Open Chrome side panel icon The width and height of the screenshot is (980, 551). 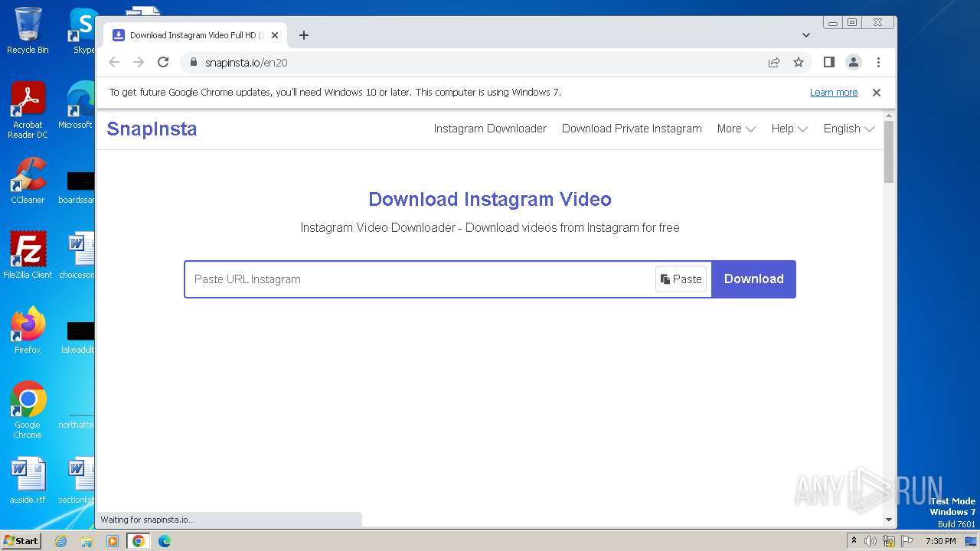pyautogui.click(x=828, y=63)
